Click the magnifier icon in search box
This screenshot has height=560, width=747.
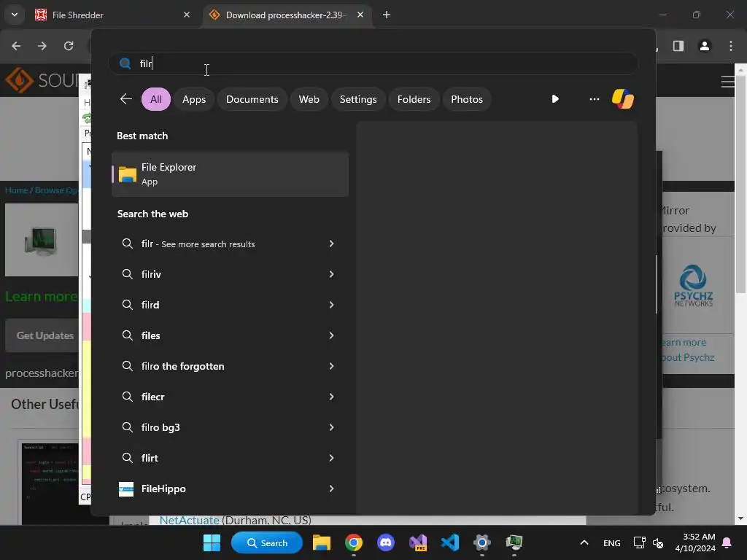tap(125, 63)
